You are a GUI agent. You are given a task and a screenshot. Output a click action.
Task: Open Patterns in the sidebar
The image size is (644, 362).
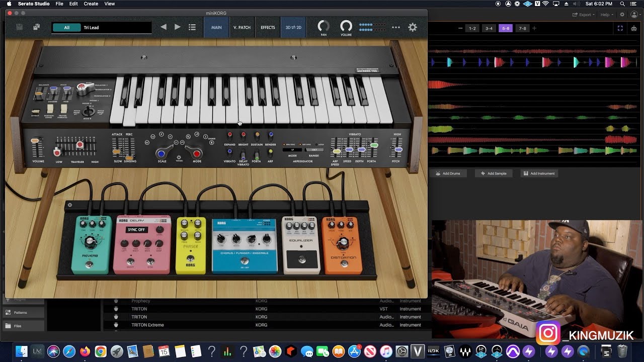point(23,312)
